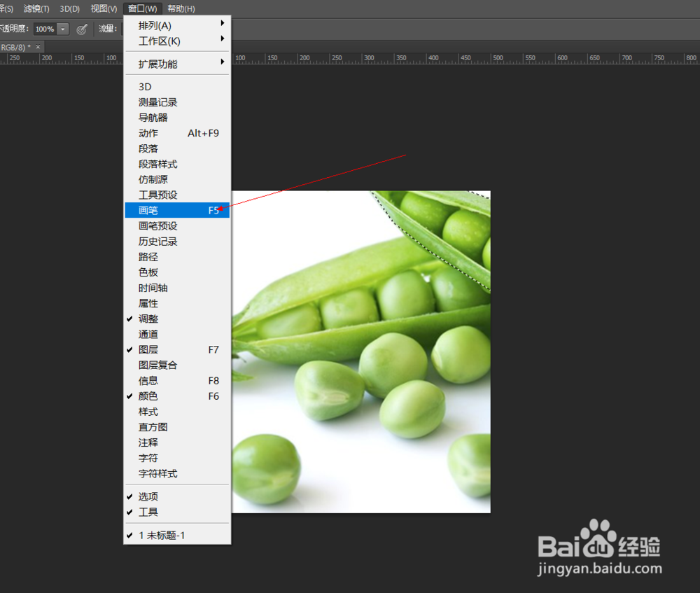Viewport: 700px width, 593px height.
Task: Expand the 扩展功能 submenu
Action: click(x=175, y=62)
